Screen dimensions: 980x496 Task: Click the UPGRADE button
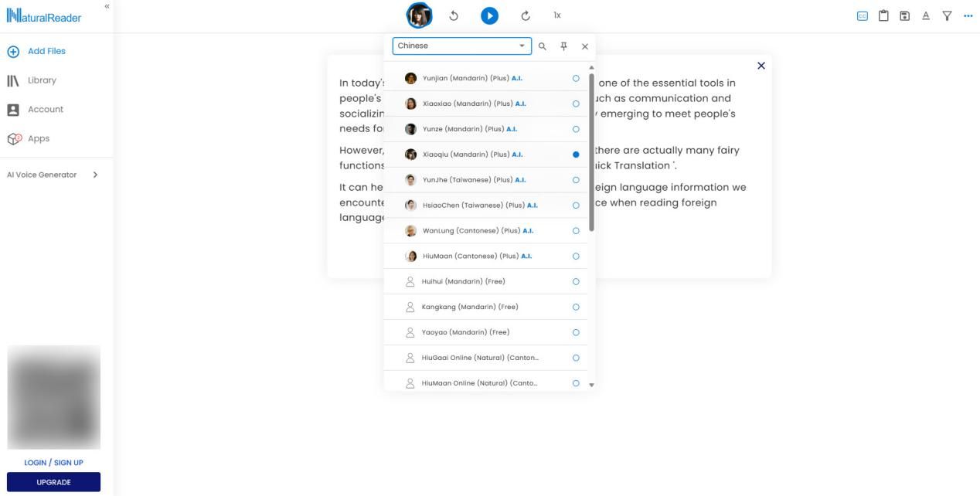click(53, 482)
